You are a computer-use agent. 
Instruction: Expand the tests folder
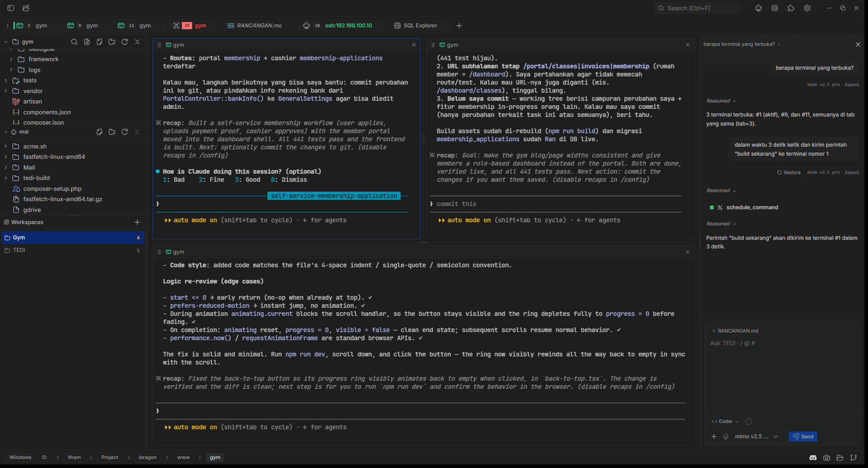[x=5, y=80]
